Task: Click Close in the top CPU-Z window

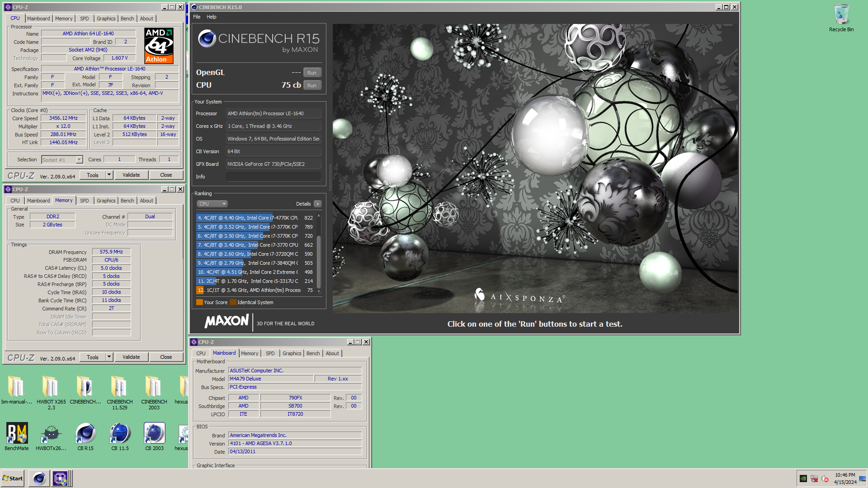Action: point(166,175)
